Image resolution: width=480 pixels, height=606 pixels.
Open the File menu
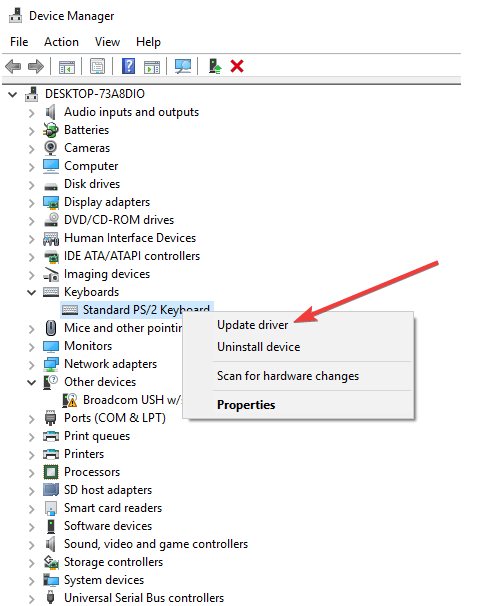(x=19, y=42)
